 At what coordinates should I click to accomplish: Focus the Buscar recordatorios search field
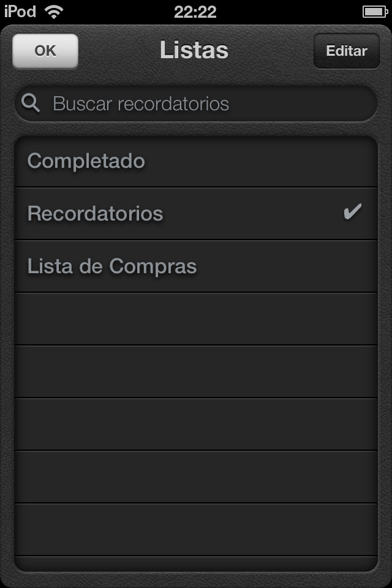(196, 104)
